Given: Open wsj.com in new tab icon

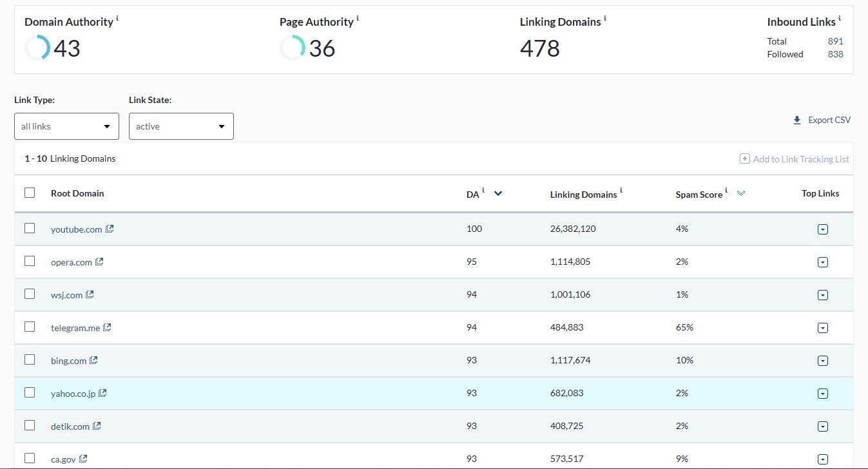Looking at the screenshot, I should point(90,294).
